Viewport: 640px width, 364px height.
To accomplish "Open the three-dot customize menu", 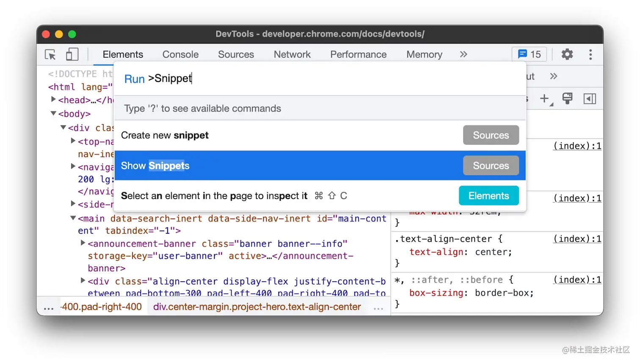I will 590,54.
